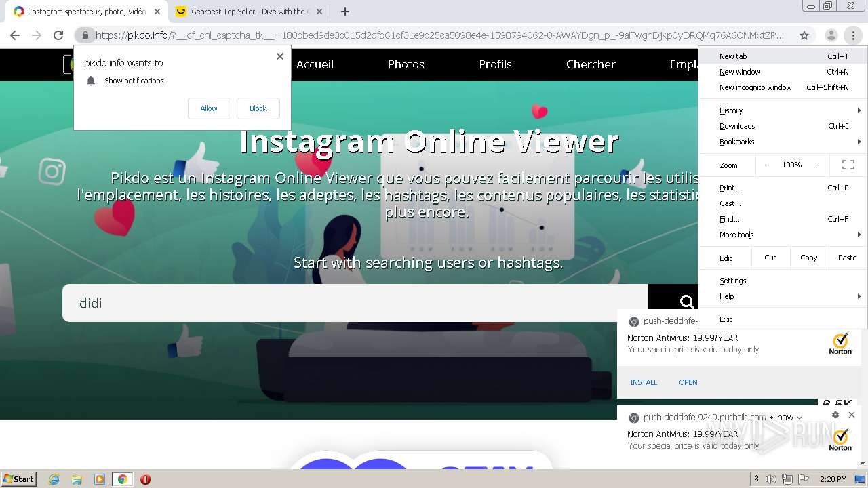Allow notifications from pikdo.info
Screen dimensions: 868x488
click(209, 108)
